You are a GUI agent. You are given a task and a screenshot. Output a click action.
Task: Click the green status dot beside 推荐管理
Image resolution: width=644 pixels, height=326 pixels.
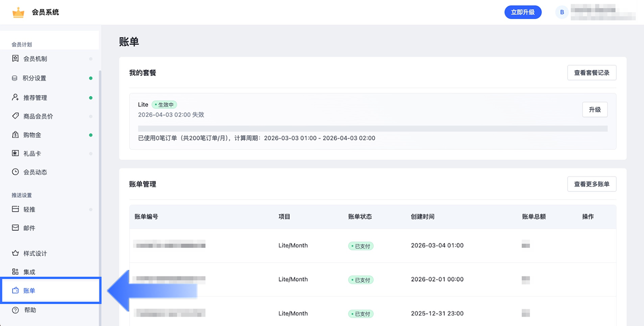click(91, 98)
